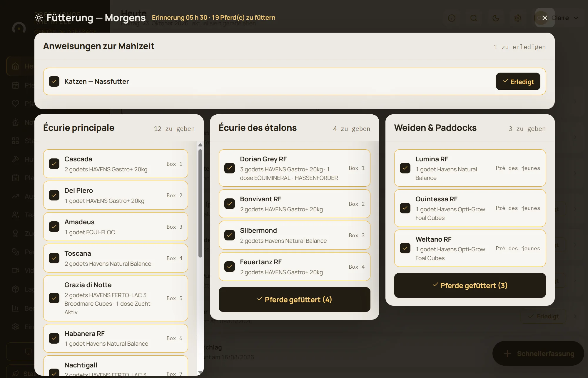The width and height of the screenshot is (588, 378).
Task: Click the info icon in the header
Action: coord(452,18)
